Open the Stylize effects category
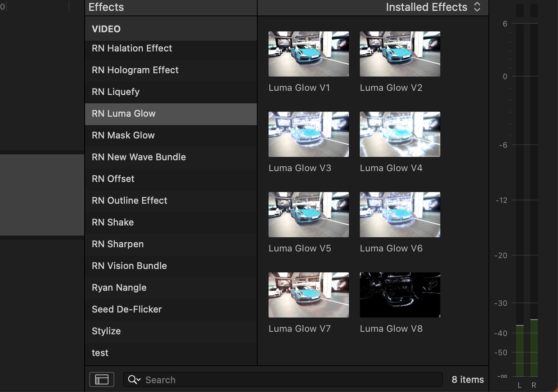The height and width of the screenshot is (392, 558). 106,331
